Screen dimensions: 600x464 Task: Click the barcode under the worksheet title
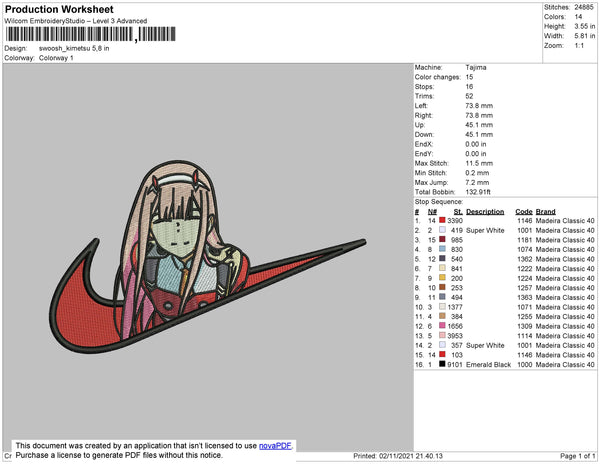[91, 34]
